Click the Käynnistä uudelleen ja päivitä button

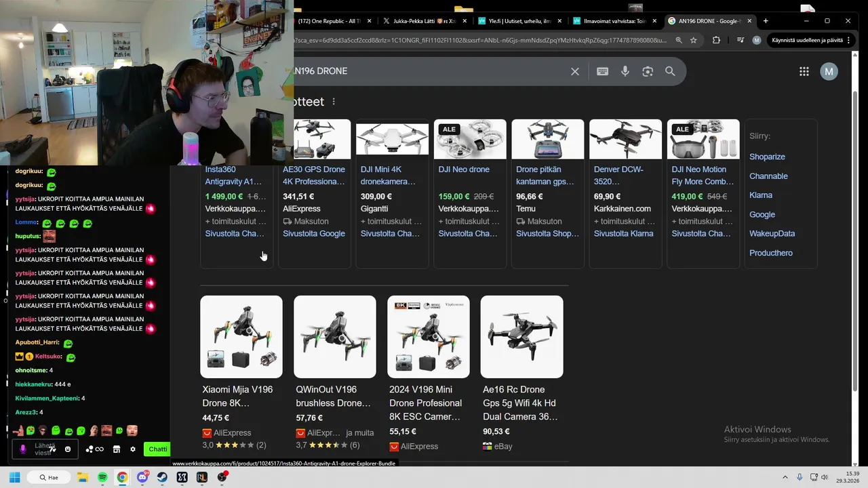(x=810, y=40)
